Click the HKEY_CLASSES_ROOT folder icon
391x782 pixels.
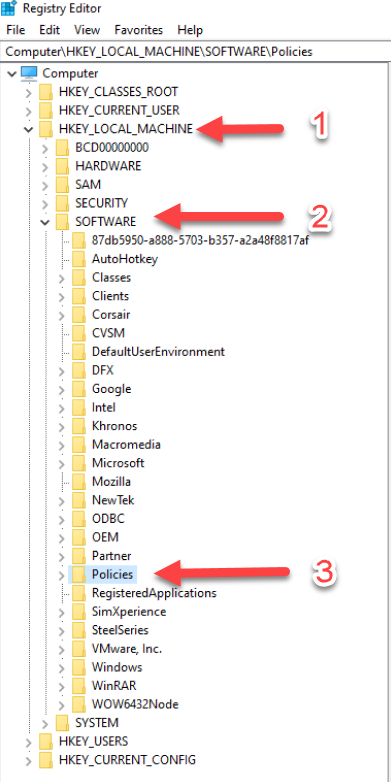pyautogui.click(x=46, y=92)
